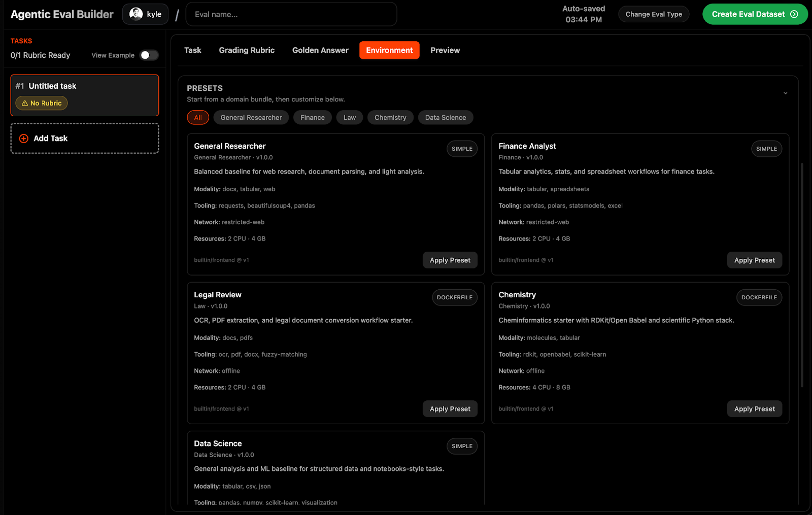This screenshot has height=515, width=812.
Task: Click the Finance Analyst card title
Action: [x=527, y=146]
